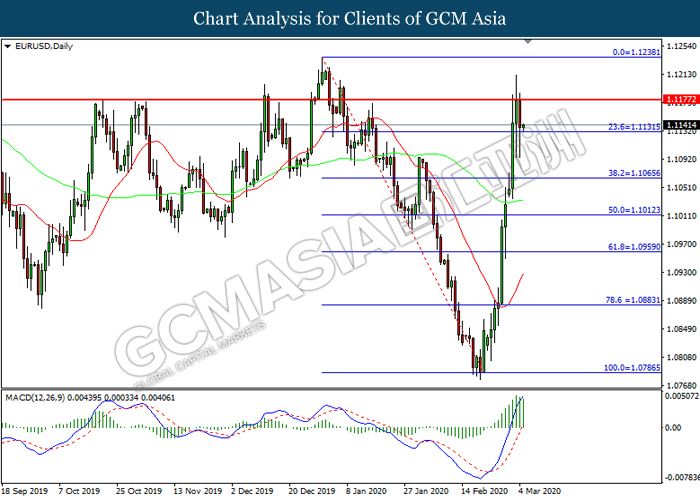The width and height of the screenshot is (700, 500).
Task: Select the 38.2=1.10656 Fibonacci label
Action: point(634,173)
